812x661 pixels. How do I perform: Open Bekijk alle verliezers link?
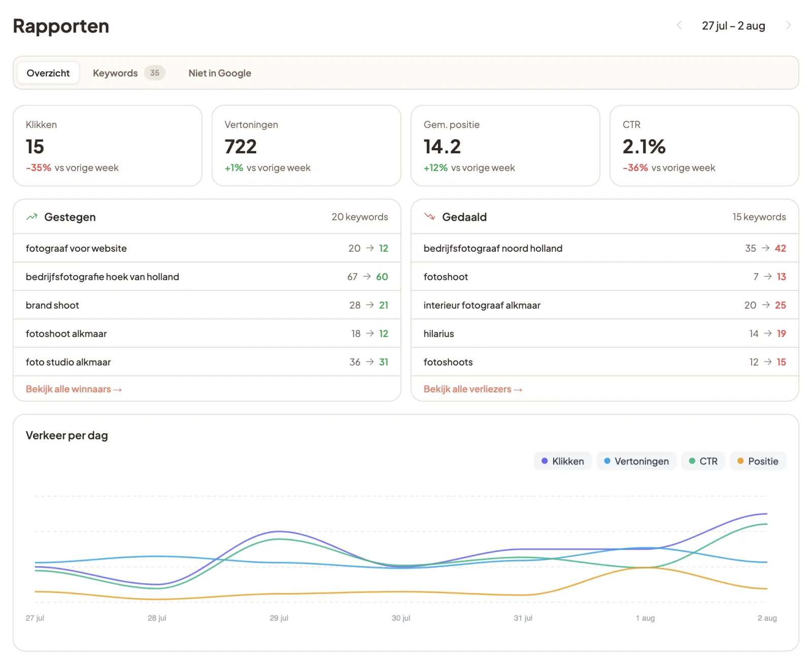(x=473, y=389)
